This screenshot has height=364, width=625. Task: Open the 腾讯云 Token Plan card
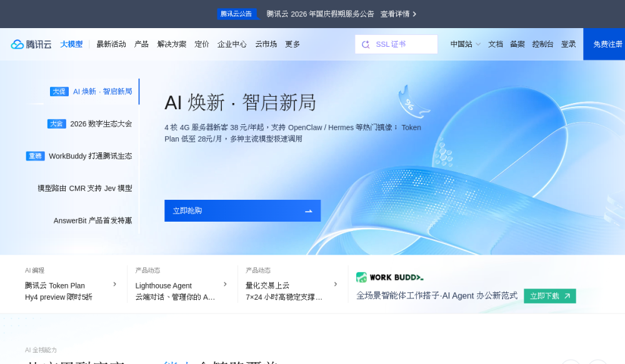[x=71, y=284]
